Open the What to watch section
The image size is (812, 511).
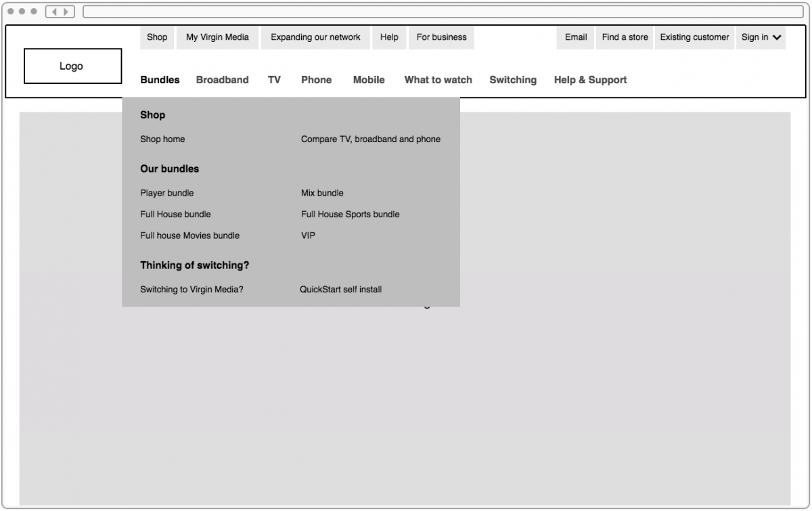(x=438, y=79)
